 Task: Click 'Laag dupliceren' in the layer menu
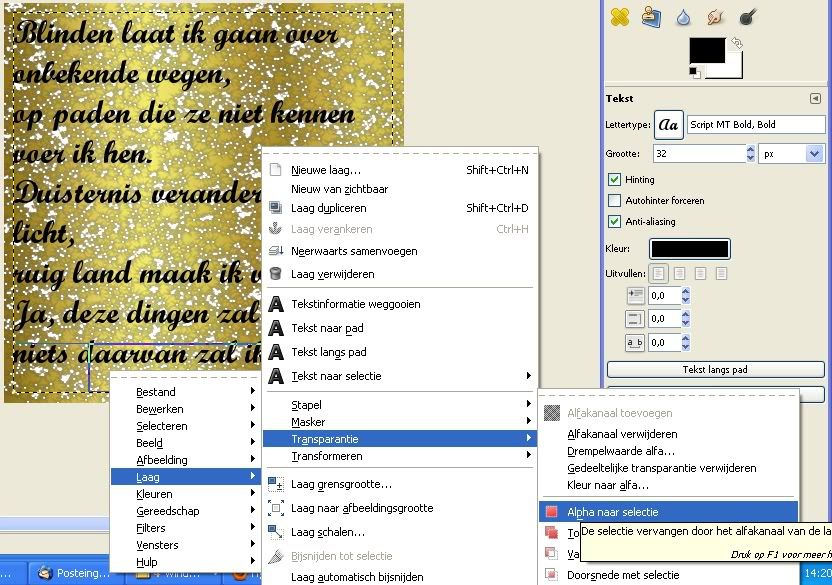tap(330, 208)
